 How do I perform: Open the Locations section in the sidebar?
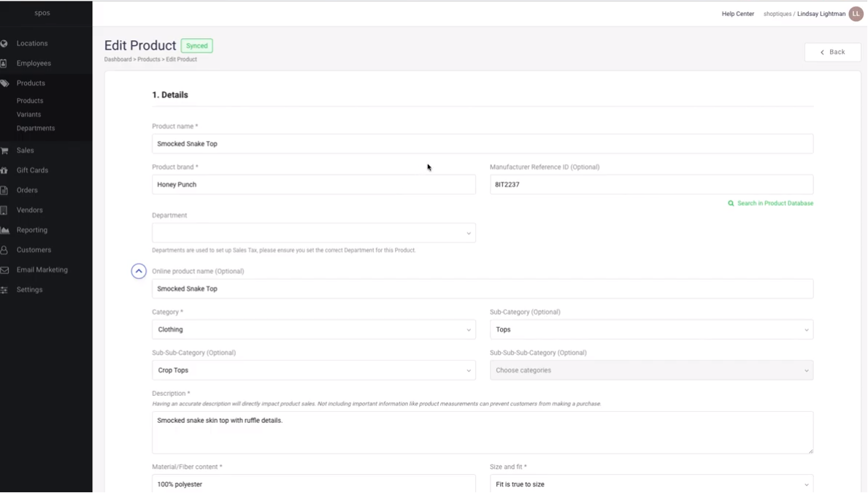coord(32,43)
